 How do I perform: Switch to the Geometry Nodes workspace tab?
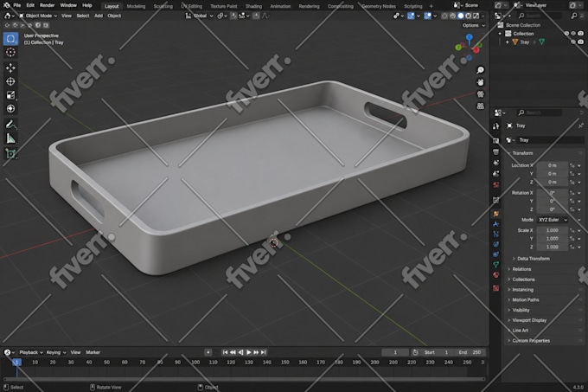click(x=379, y=6)
